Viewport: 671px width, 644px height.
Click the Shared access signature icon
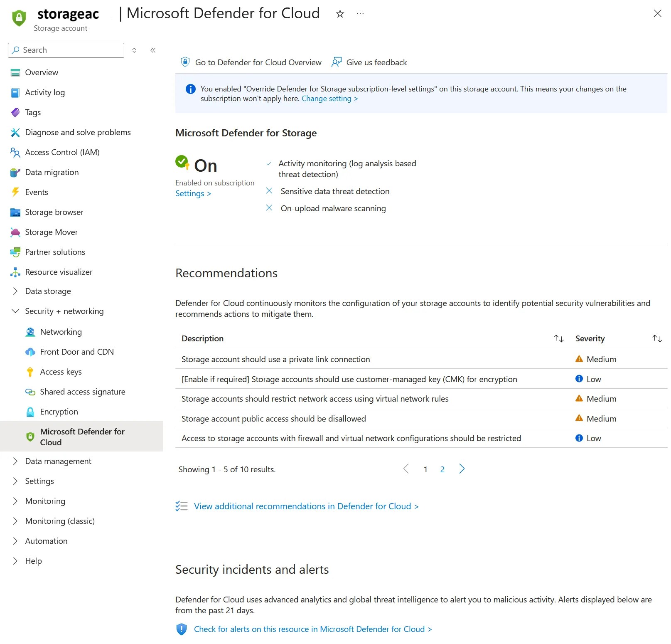pyautogui.click(x=30, y=392)
